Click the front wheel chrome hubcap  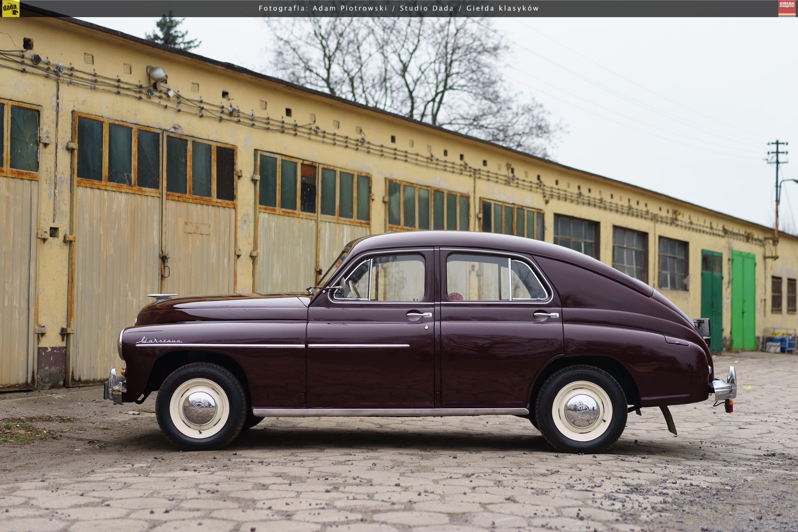(x=199, y=408)
